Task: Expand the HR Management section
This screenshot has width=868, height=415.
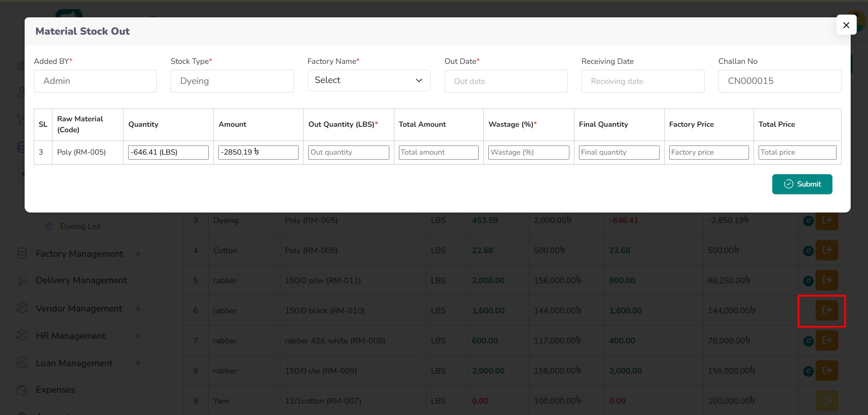Action: pos(138,336)
